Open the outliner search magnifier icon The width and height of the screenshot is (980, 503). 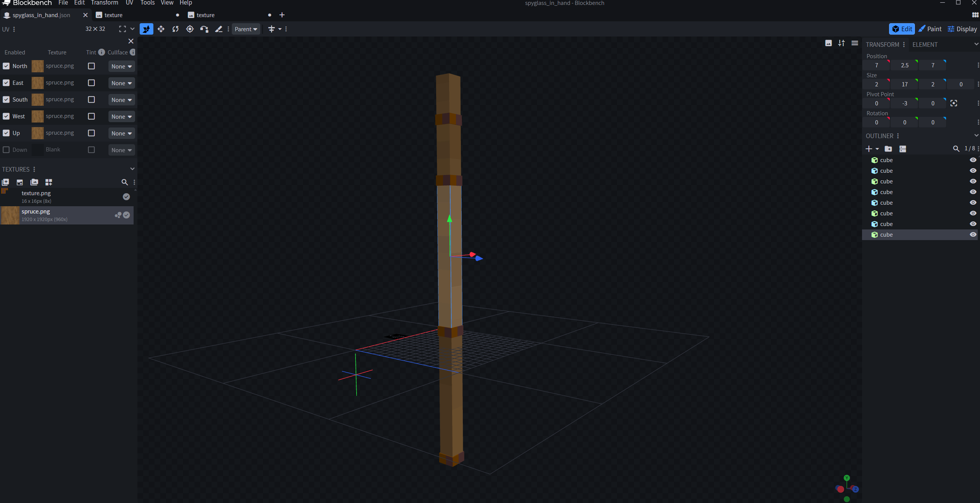956,149
